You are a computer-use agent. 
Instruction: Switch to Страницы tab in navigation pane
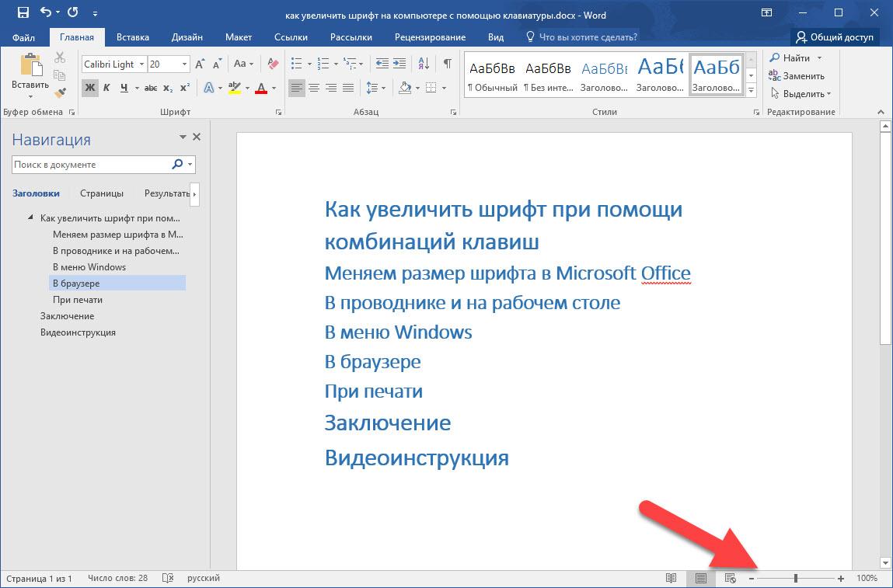tap(101, 193)
